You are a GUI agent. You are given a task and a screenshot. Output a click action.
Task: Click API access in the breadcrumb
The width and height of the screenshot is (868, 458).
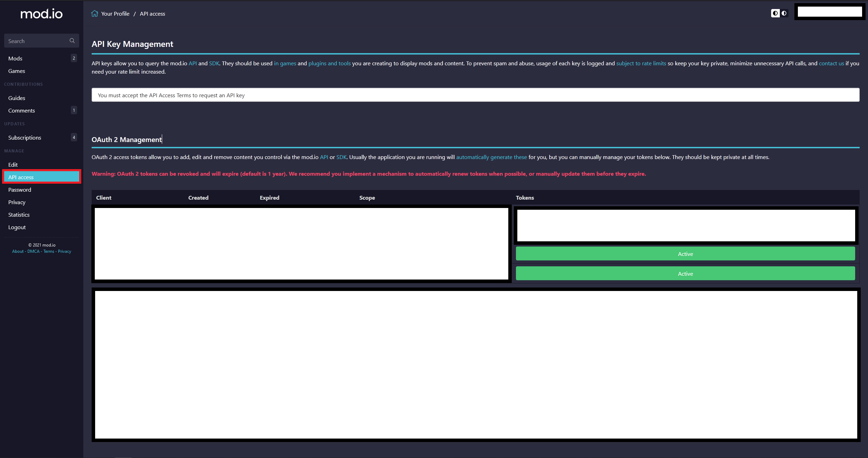tap(152, 14)
